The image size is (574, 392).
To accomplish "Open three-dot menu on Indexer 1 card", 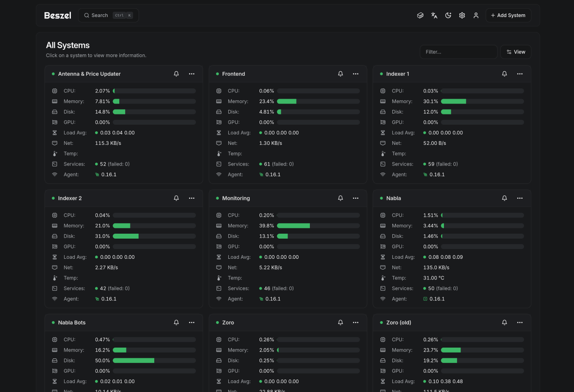I will (520, 74).
